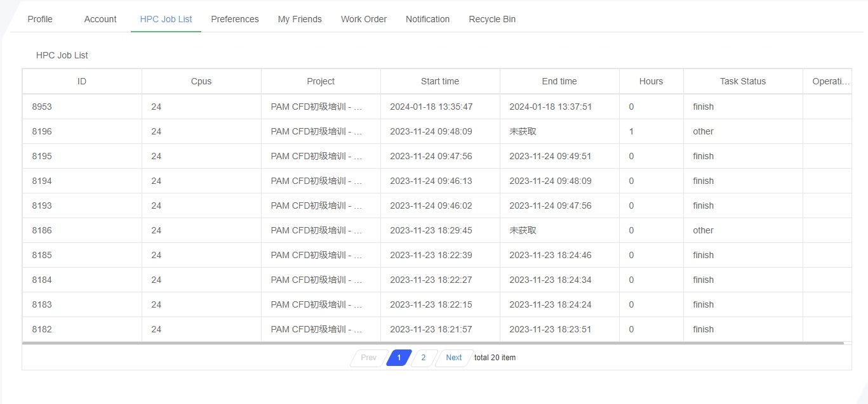Viewport: 868px width, 404px height.
Task: Go to the My Friends tab
Action: click(300, 19)
